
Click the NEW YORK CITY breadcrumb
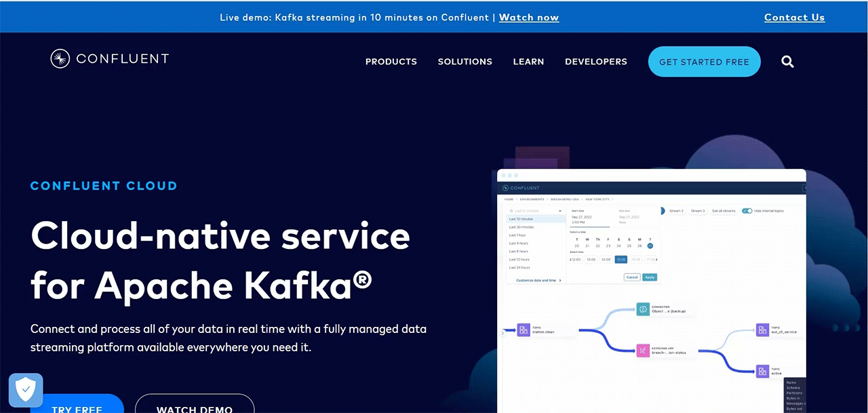[x=597, y=199]
